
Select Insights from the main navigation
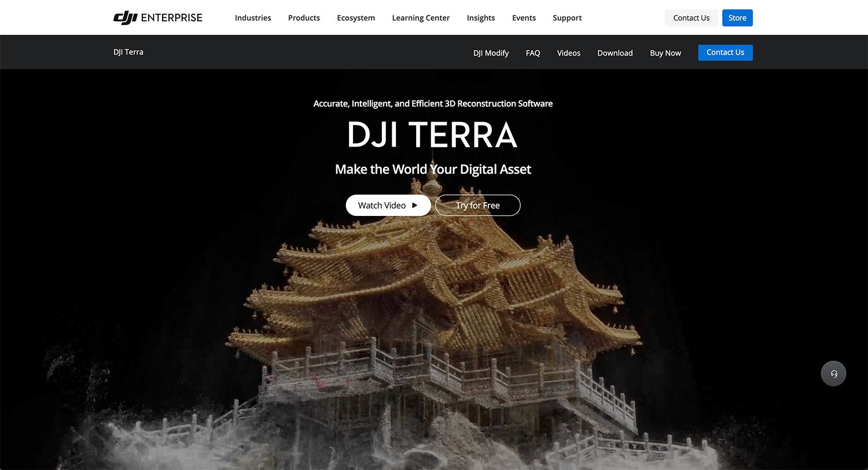[480, 17]
